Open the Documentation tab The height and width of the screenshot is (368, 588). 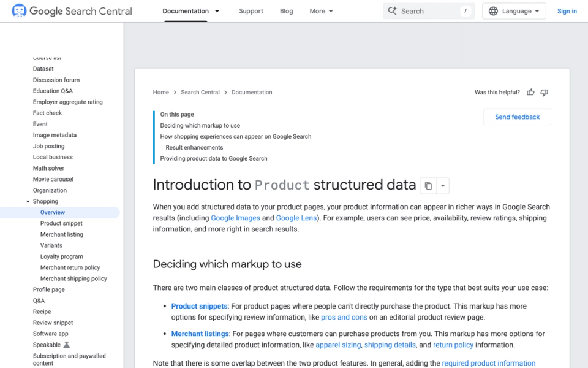(185, 11)
